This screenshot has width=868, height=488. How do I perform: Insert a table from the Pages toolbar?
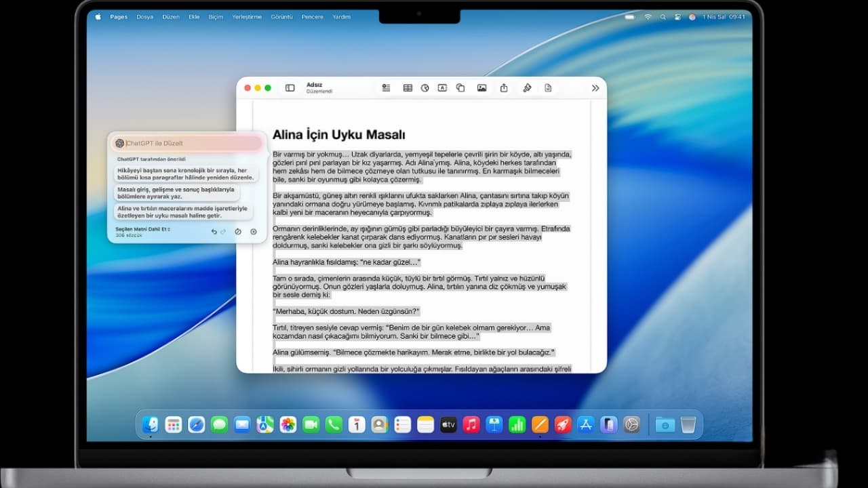coord(408,88)
